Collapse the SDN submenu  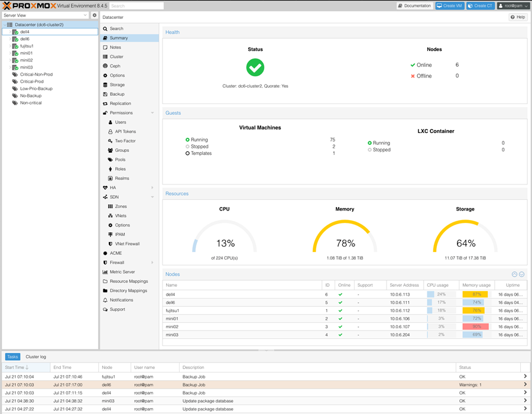(153, 197)
